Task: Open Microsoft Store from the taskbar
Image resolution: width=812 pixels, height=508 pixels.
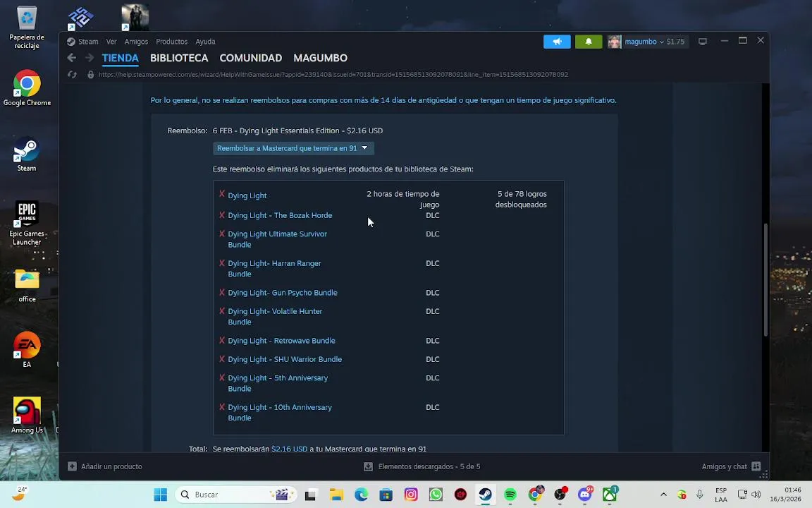Action: click(386, 495)
